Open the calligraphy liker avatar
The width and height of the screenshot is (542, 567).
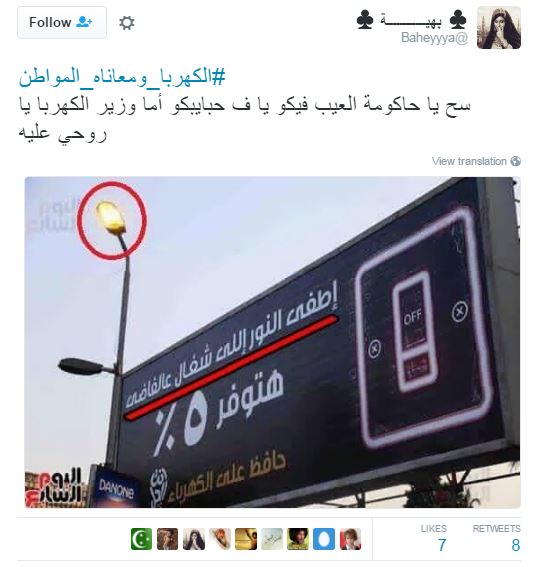coord(272,539)
